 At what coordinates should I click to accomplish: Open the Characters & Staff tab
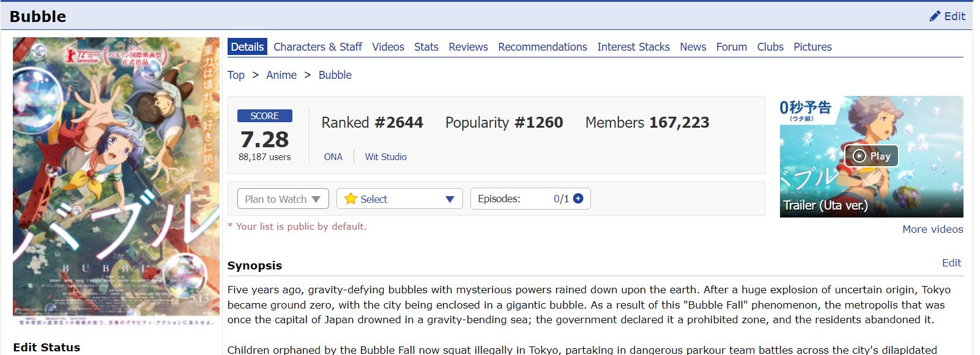pos(317,47)
